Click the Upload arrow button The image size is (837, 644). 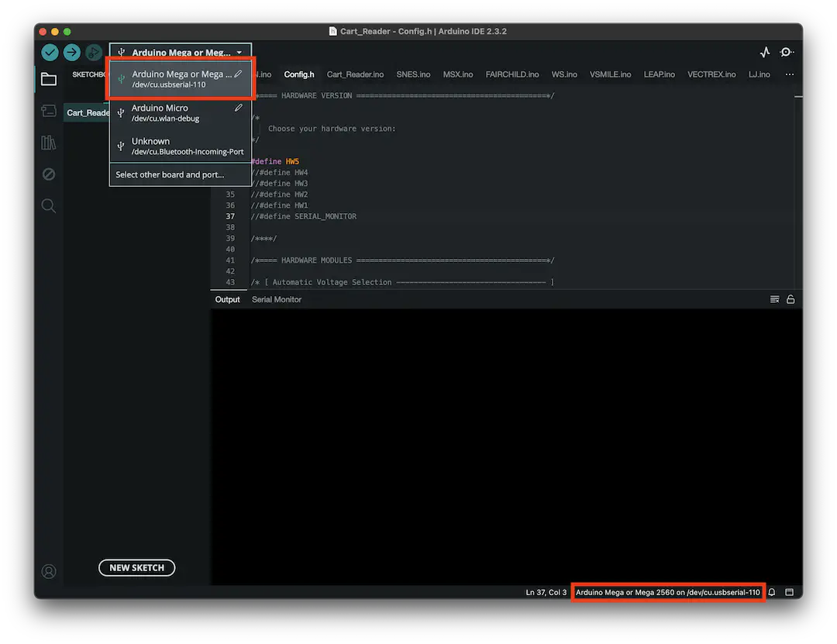click(x=71, y=53)
